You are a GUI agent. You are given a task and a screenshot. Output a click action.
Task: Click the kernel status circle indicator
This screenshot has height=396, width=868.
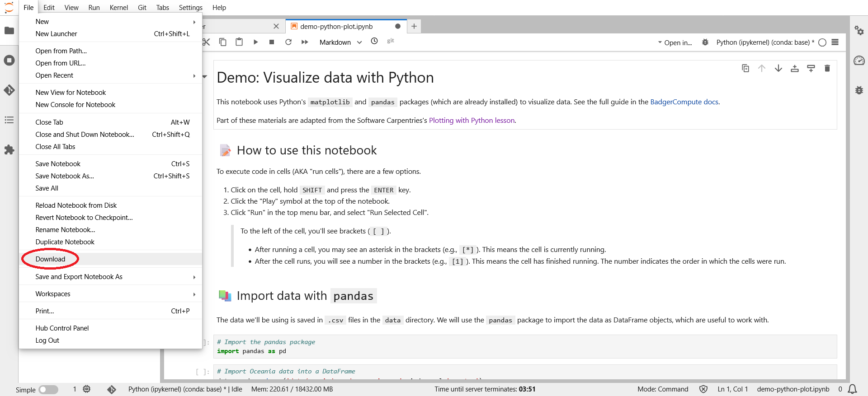(822, 42)
